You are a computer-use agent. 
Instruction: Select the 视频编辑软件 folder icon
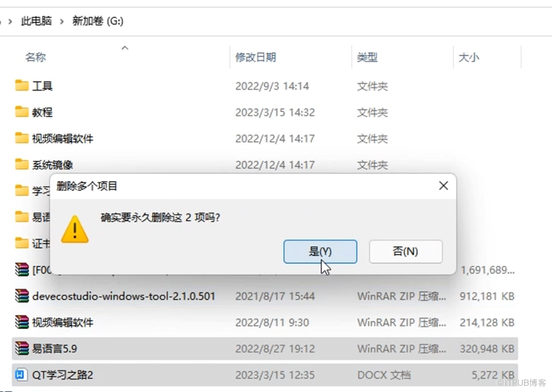click(22, 138)
